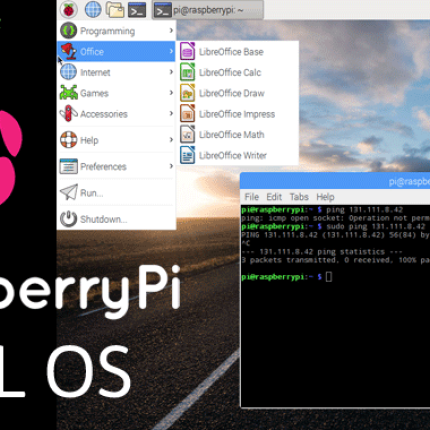Click the LibreOffice Writer document icon
The width and height of the screenshot is (430, 430).
pos(187,155)
